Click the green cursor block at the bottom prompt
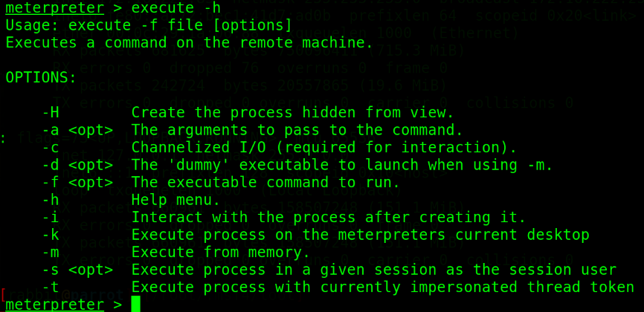644x312 pixels. point(135,304)
